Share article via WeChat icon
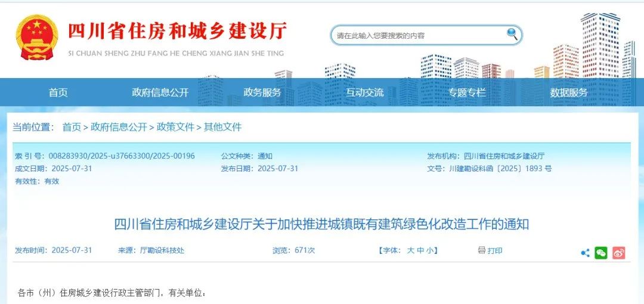Image resolution: width=644 pixels, height=304 pixels. coord(601,253)
